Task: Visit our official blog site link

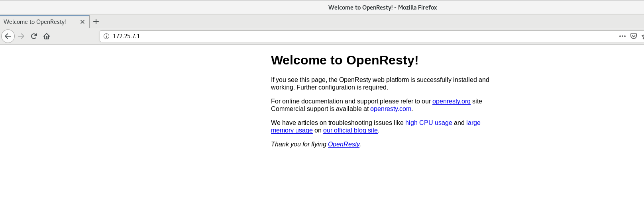Action: tap(350, 130)
